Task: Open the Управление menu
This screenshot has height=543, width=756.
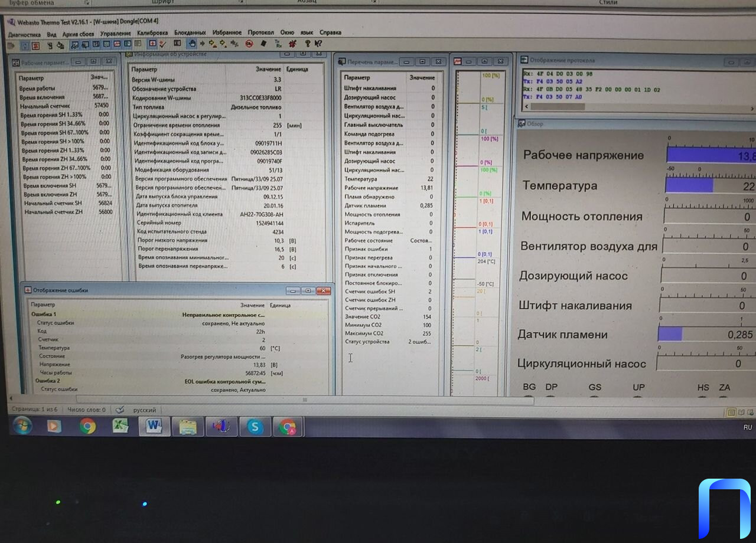Action: point(115,34)
